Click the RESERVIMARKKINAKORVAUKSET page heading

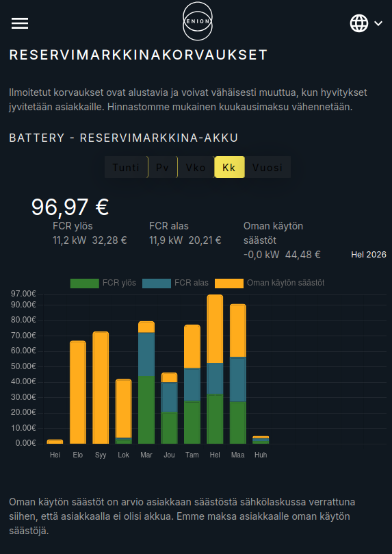click(x=138, y=55)
